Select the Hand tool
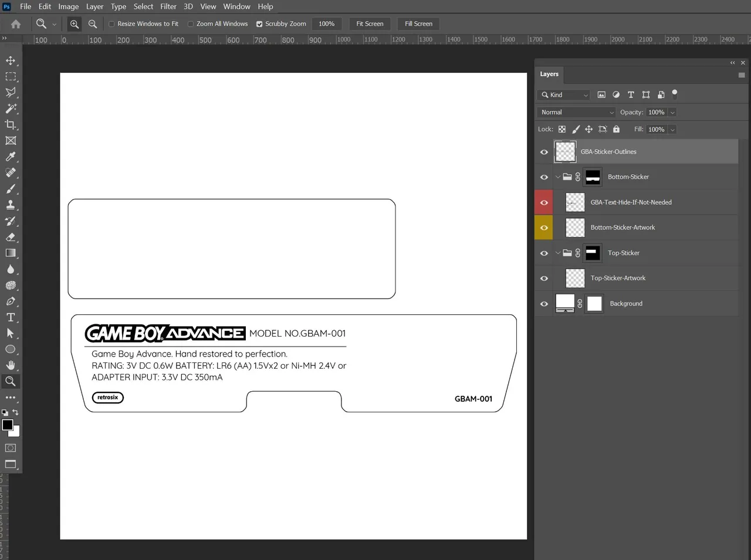Screen dimensions: 751x560 tap(11, 365)
